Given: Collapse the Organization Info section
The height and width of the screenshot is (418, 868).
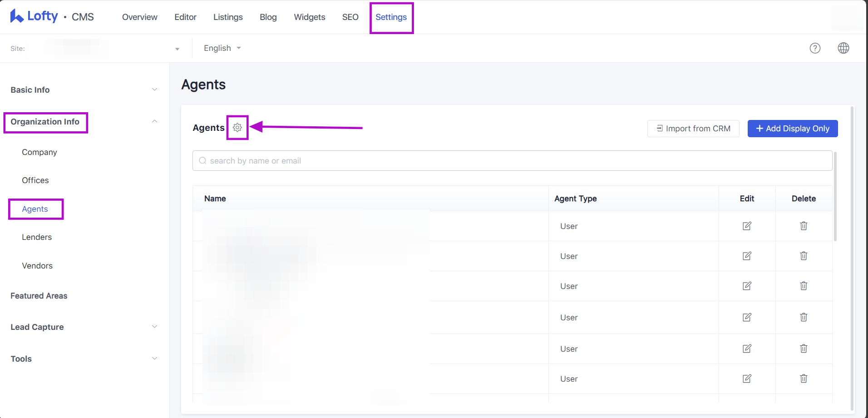Looking at the screenshot, I should click(x=154, y=121).
